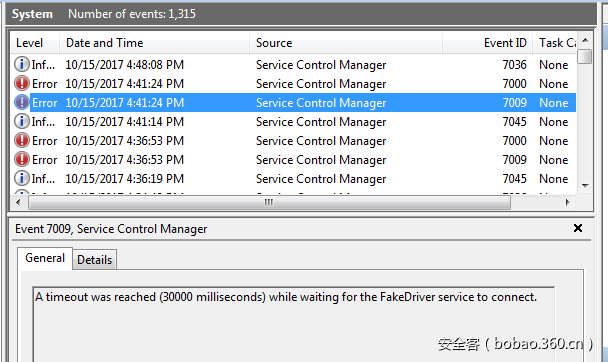Image resolution: width=608 pixels, height=362 pixels.
Task: Close the Event 7009 preview pane
Action: (578, 228)
